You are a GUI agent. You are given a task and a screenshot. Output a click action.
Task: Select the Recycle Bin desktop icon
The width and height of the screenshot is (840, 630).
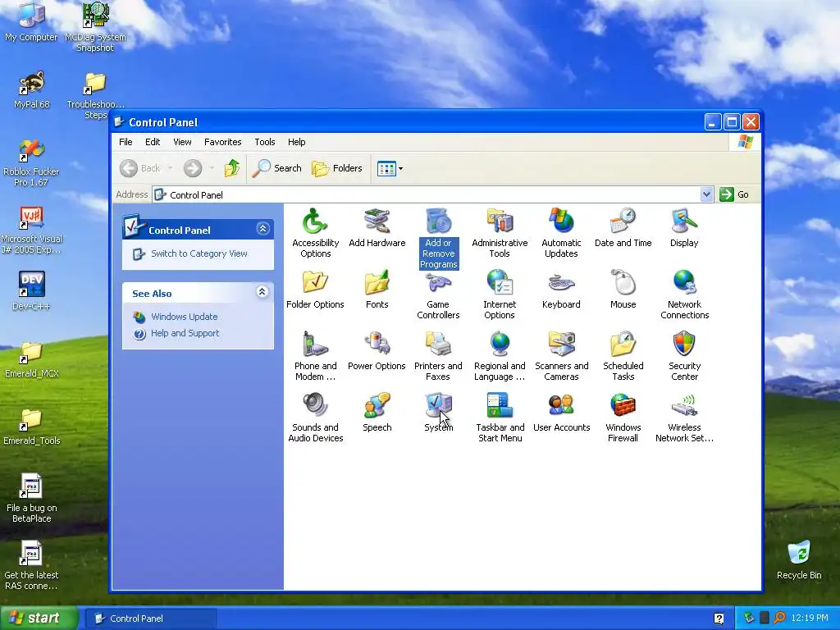pos(799,560)
